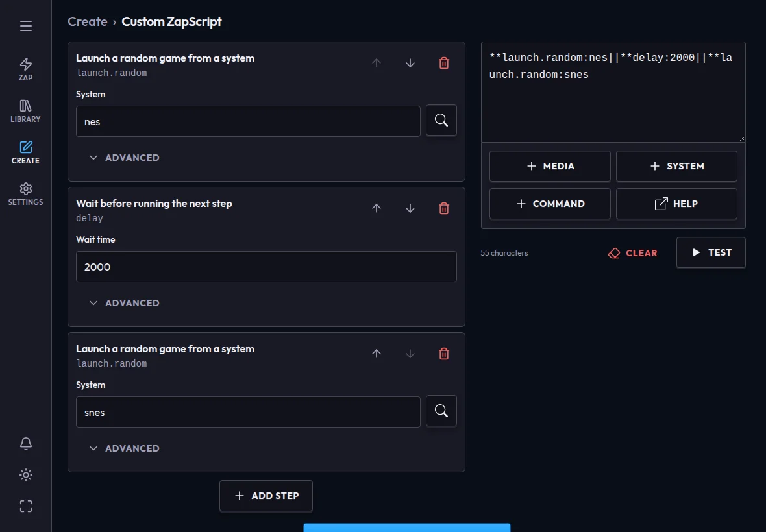Insert media with the Media button

click(x=550, y=167)
